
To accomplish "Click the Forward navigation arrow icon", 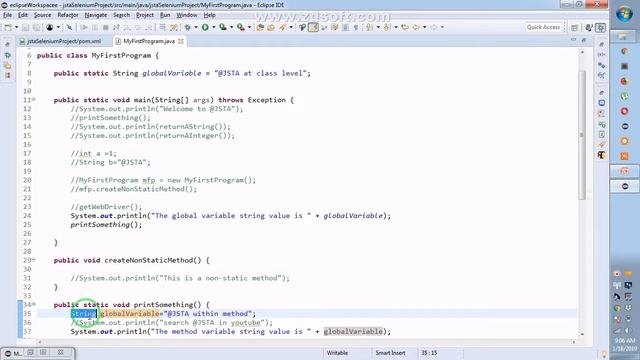I will point(433,27).
